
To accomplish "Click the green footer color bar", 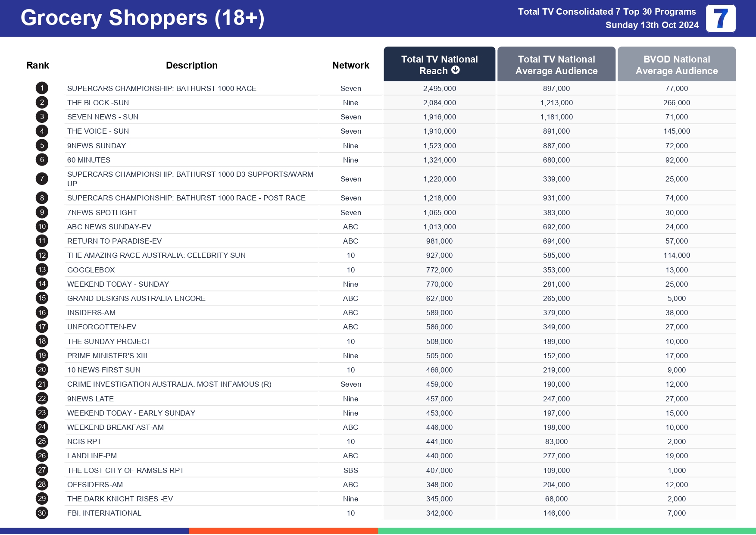I will pos(566,531).
